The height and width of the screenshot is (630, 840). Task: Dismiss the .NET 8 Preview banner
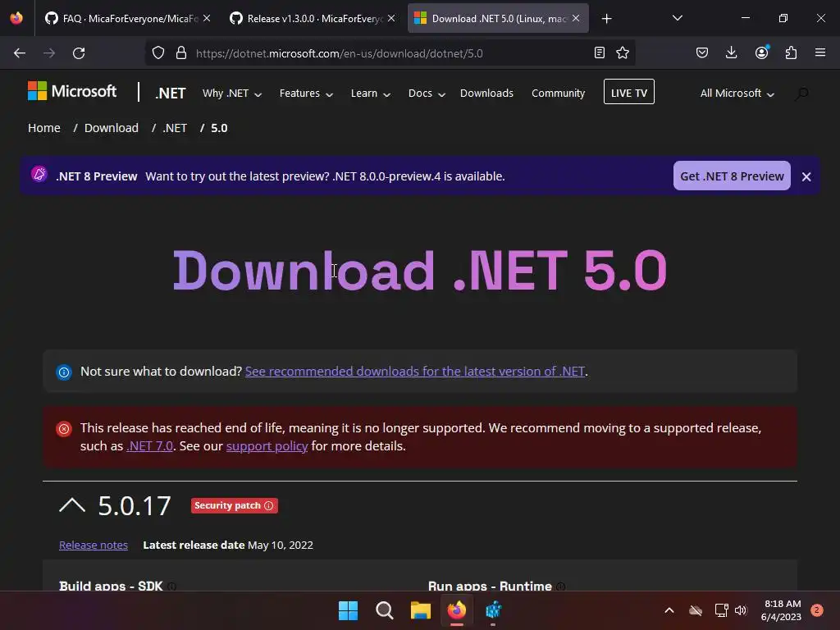(x=806, y=177)
